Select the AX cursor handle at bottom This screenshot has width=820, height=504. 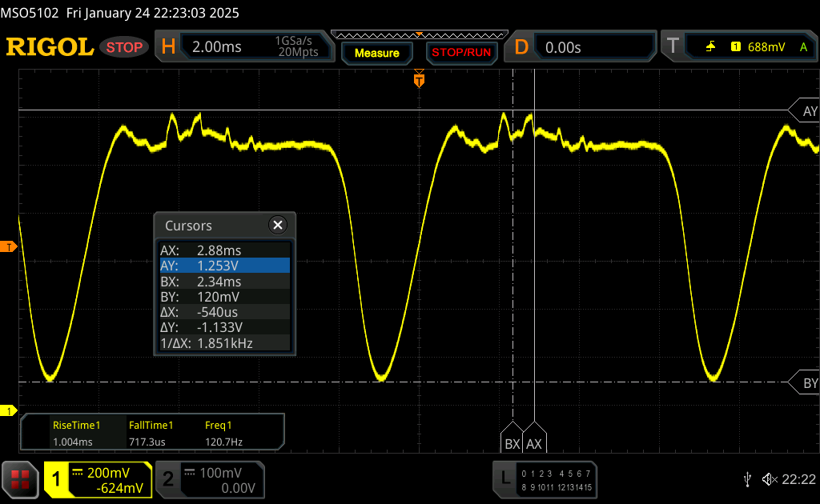click(x=534, y=443)
